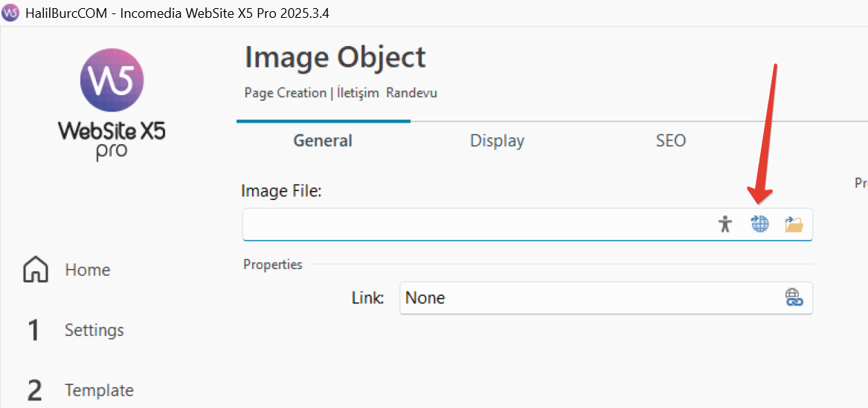Switch to the Display tab

click(x=497, y=140)
